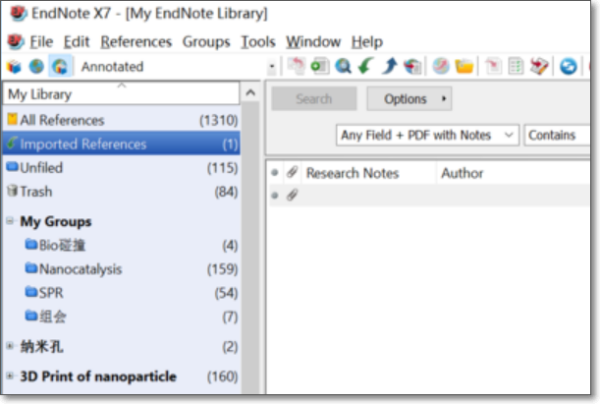This screenshot has height=404, width=600.
Task: Click the Export blue up-arrow icon
Action: [x=389, y=66]
